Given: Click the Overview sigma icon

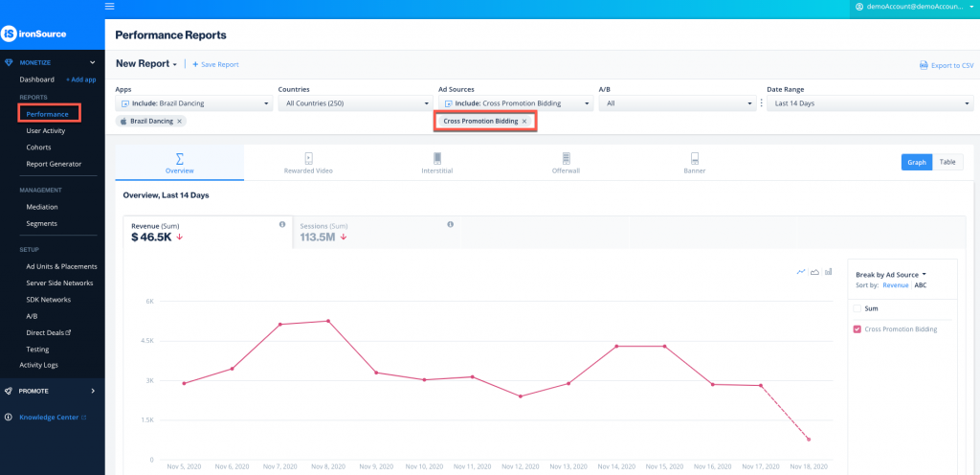Looking at the screenshot, I should click(179, 158).
